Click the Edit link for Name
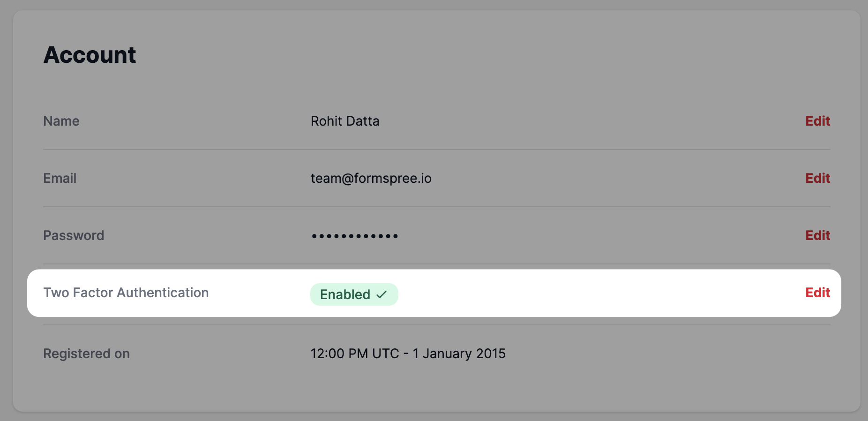The height and width of the screenshot is (421, 868). pos(817,121)
